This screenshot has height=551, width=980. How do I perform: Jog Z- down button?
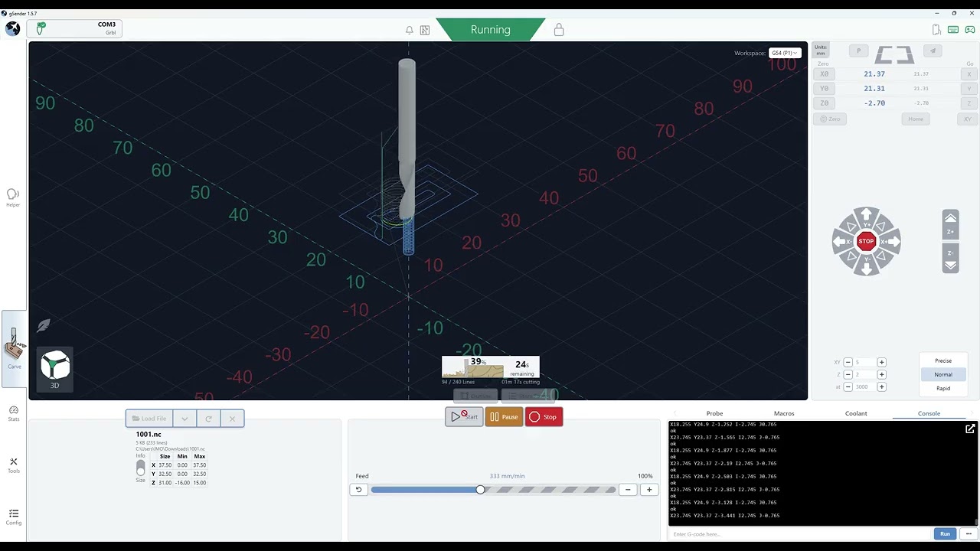950,259
